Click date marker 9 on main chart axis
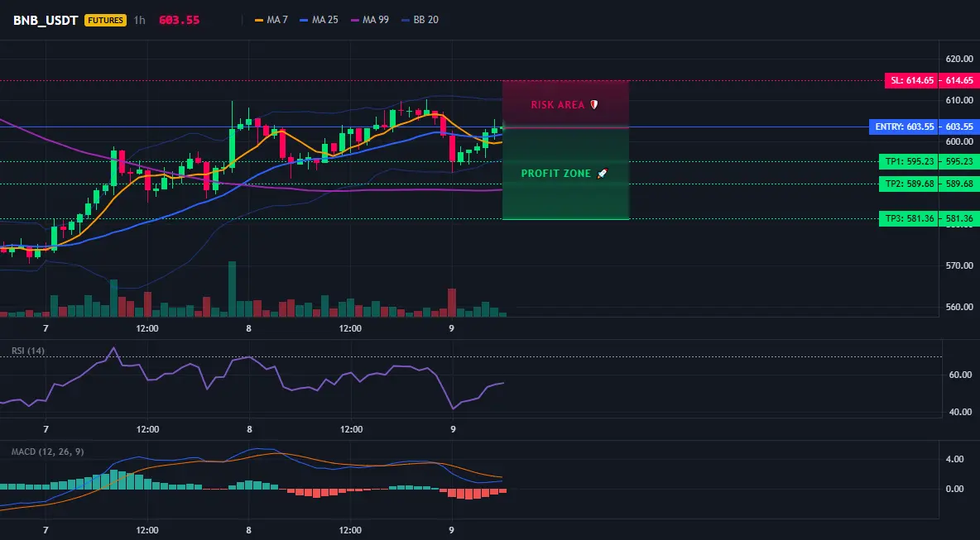The image size is (980, 540). [x=452, y=327]
